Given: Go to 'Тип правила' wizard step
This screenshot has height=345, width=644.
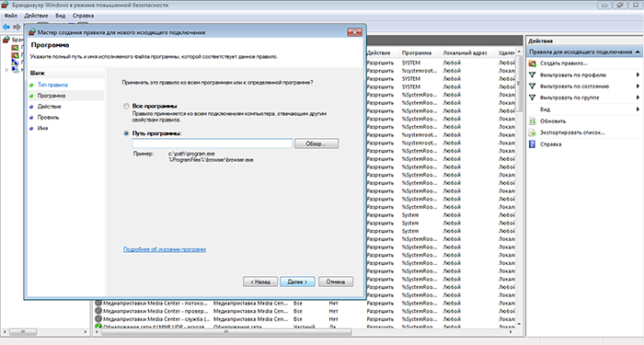Looking at the screenshot, I should point(52,85).
